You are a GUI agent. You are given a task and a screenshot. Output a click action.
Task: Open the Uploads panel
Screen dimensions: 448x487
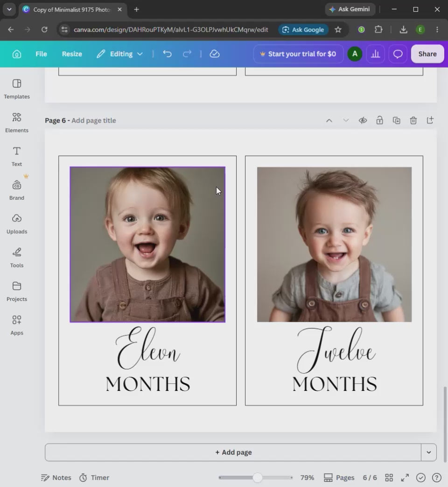pyautogui.click(x=16, y=224)
